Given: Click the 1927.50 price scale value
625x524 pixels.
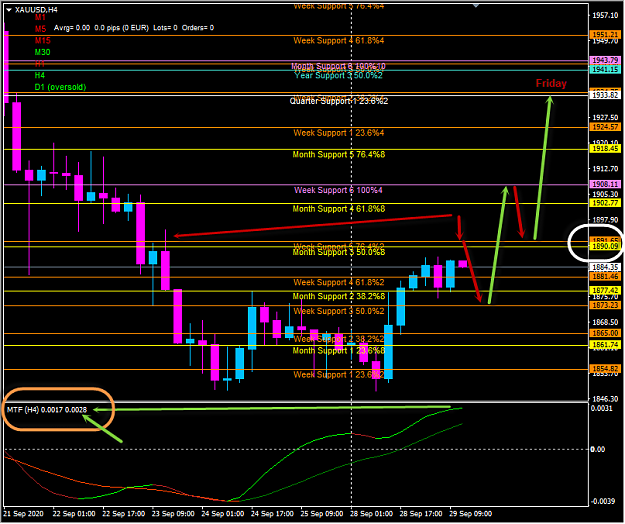Looking at the screenshot, I should 605,118.
